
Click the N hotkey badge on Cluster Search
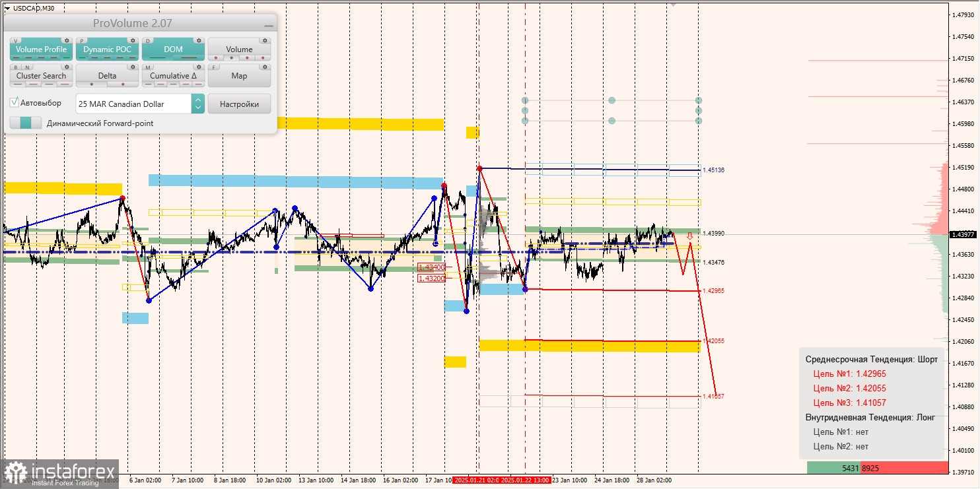click(x=27, y=67)
